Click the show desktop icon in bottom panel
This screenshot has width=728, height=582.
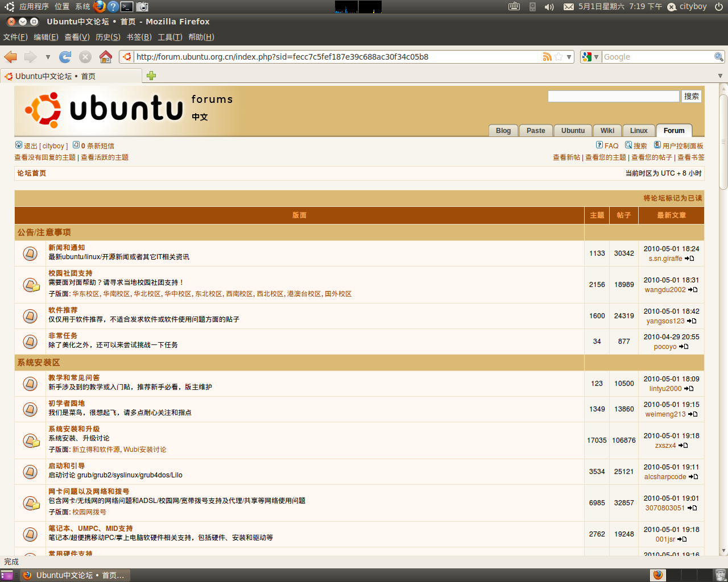(x=7, y=575)
